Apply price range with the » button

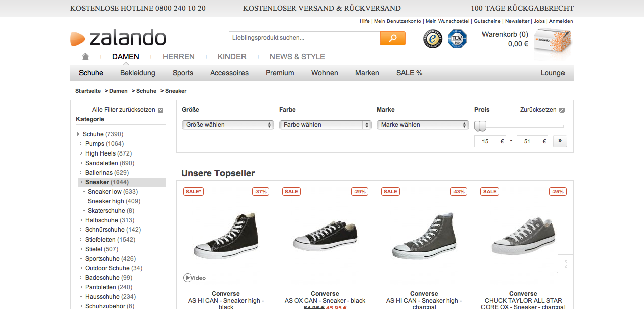point(560,141)
